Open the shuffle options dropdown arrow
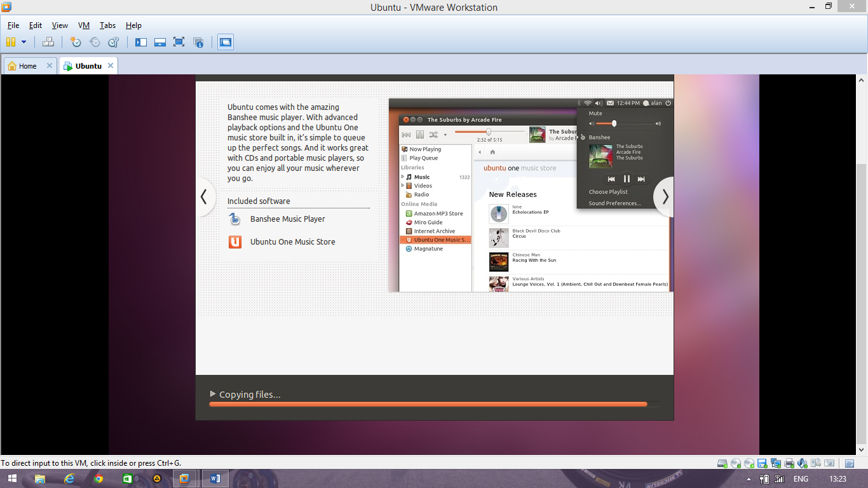 click(445, 134)
